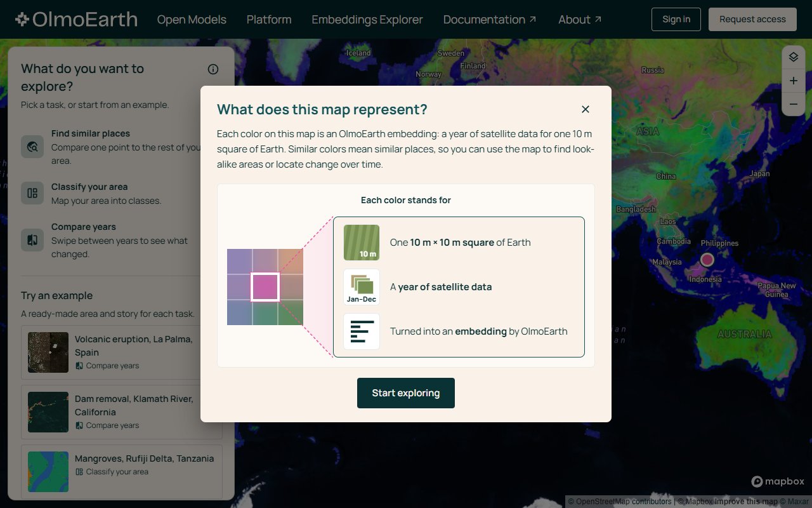This screenshot has width=812, height=508.
Task: Zoom out on the map
Action: pyautogui.click(x=794, y=104)
